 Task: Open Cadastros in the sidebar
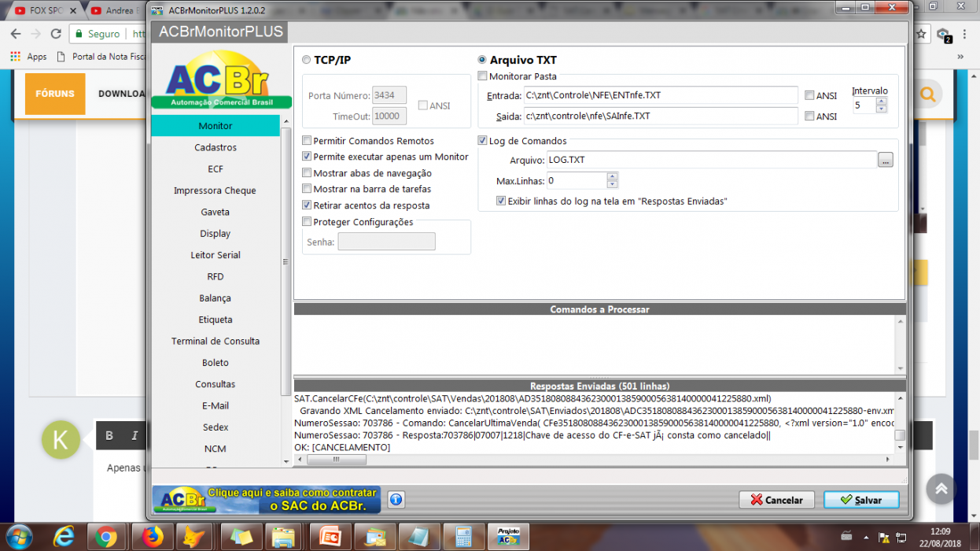pos(215,147)
